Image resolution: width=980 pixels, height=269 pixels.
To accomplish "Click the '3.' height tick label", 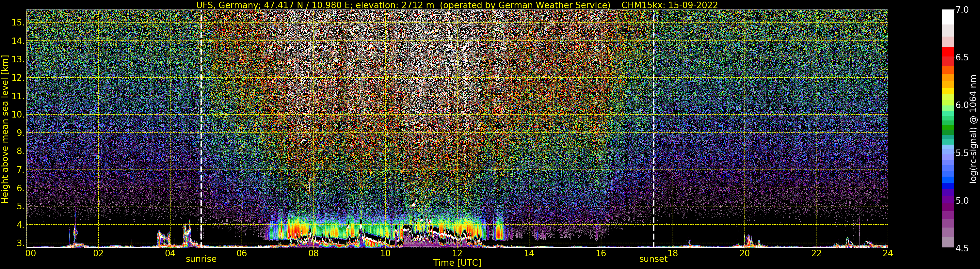I will click(20, 243).
